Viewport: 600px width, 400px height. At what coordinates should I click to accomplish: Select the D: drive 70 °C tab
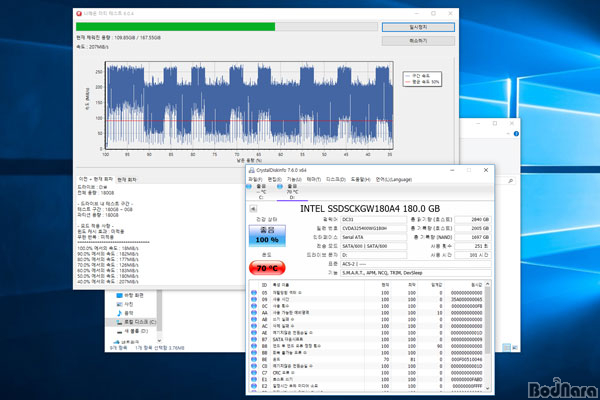292,191
